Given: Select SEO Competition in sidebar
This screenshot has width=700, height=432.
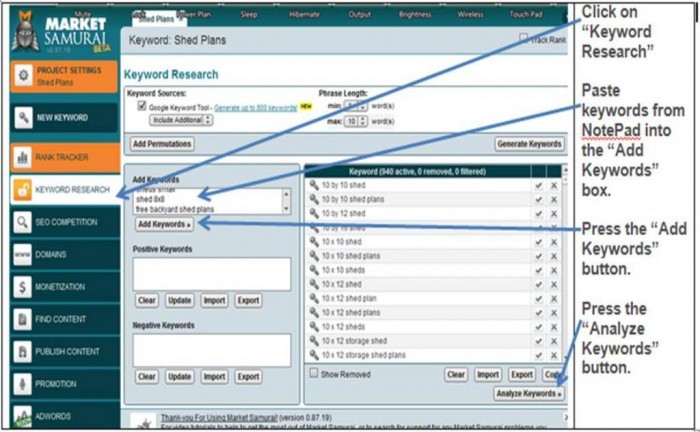Looking at the screenshot, I should coord(65,222).
